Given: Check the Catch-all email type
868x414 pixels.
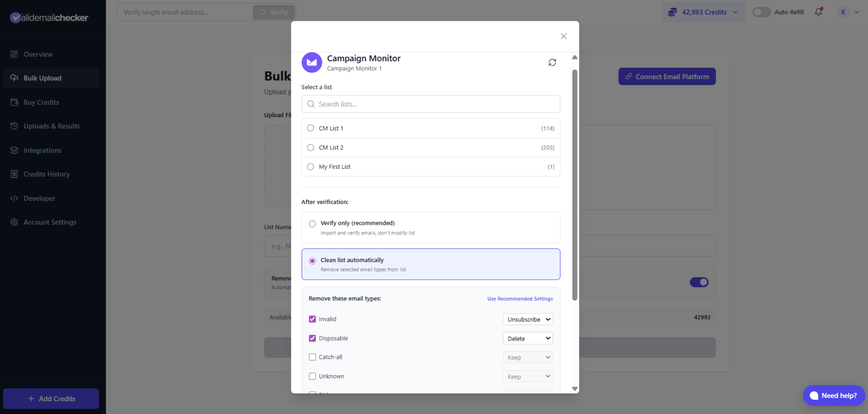Looking at the screenshot, I should (312, 357).
